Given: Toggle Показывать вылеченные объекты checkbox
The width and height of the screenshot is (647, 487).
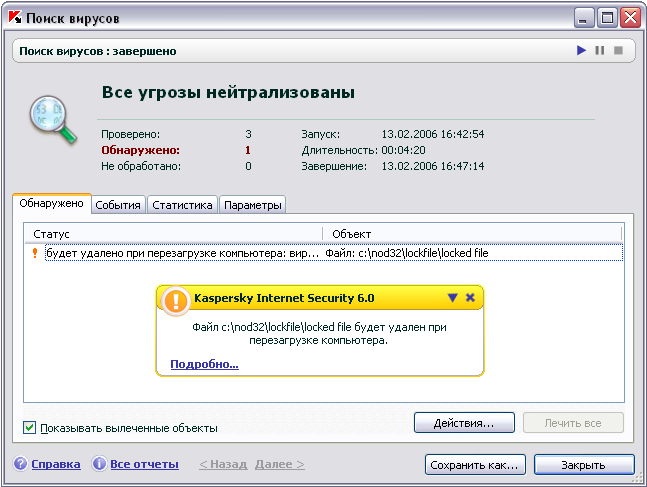Looking at the screenshot, I should pos(29,428).
